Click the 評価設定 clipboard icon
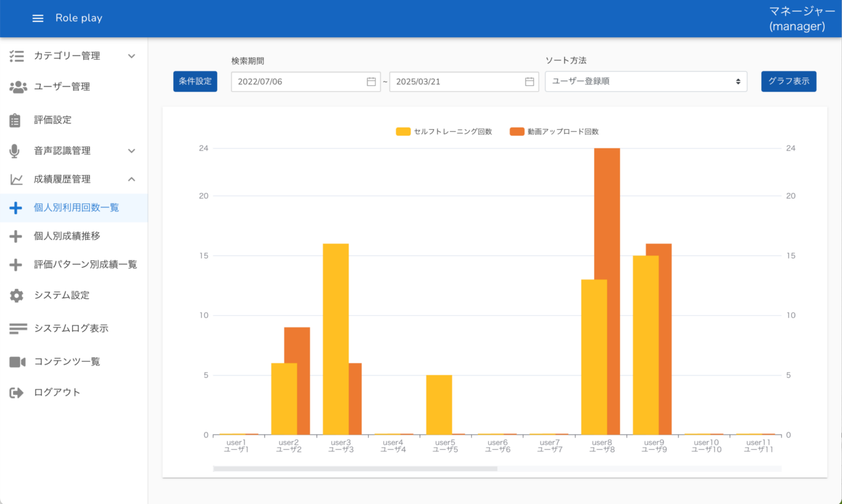The image size is (842, 504). click(15, 119)
